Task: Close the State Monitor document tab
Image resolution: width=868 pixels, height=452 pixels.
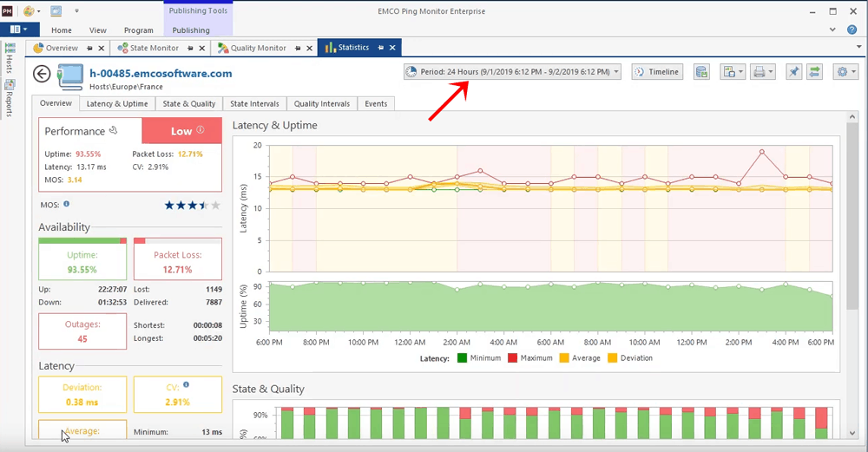Action: click(202, 48)
